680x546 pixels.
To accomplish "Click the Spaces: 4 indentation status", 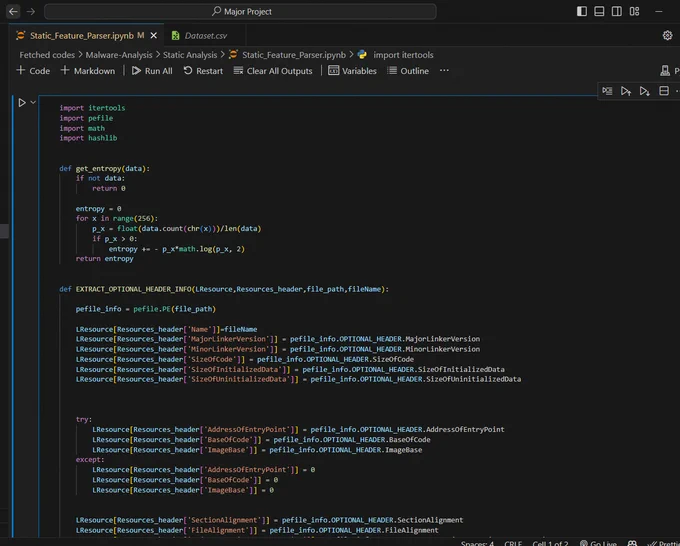I will tap(477, 543).
